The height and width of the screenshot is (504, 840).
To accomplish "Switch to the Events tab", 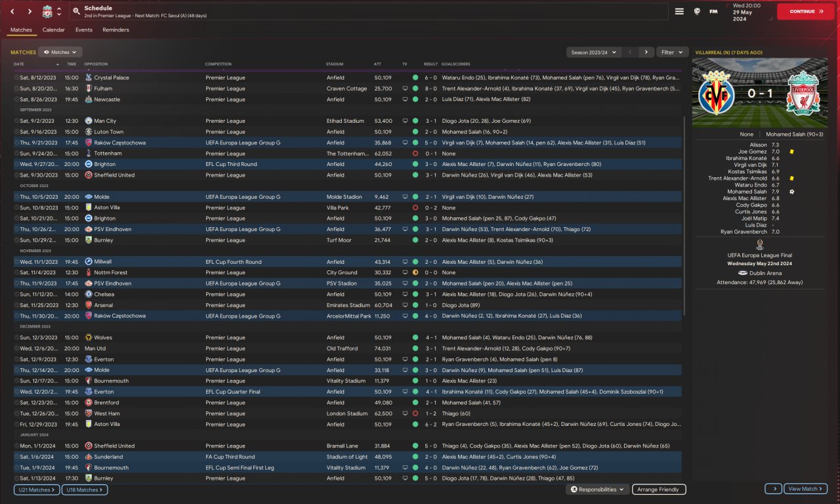I will (x=84, y=30).
